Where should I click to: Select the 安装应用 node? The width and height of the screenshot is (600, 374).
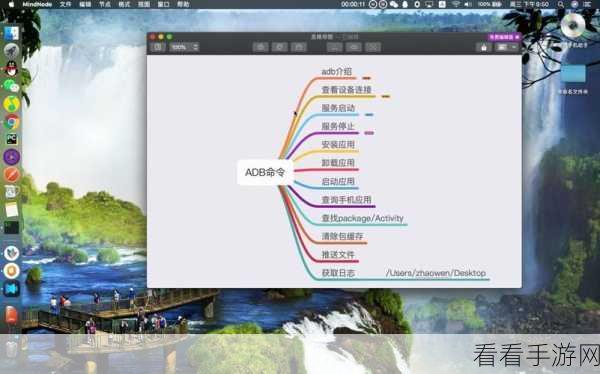[338, 145]
